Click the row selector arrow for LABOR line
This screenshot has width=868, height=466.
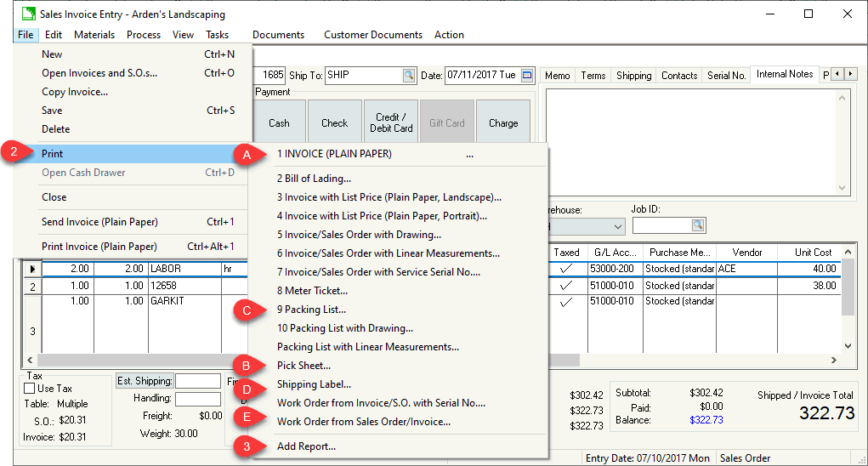pyautogui.click(x=32, y=269)
